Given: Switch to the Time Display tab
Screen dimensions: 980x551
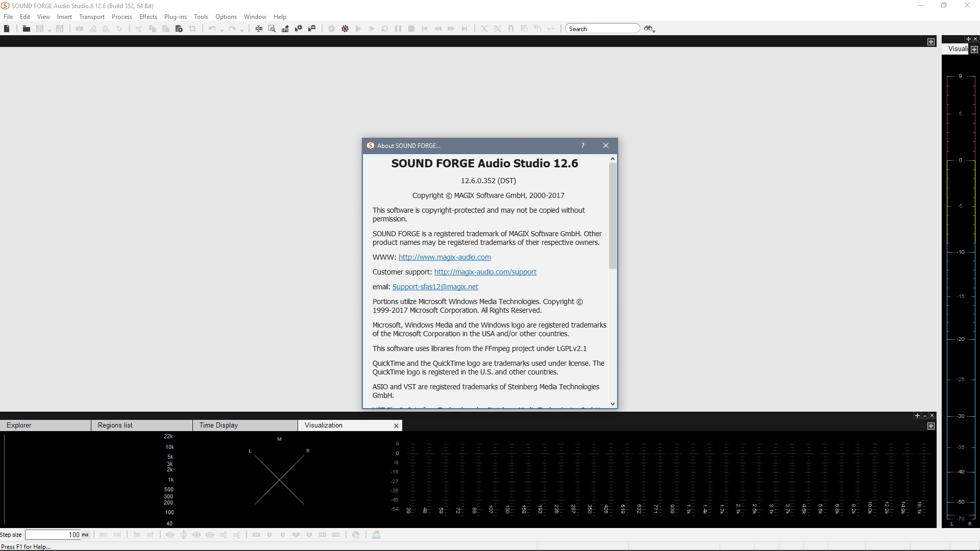Looking at the screenshot, I should coord(246,425).
